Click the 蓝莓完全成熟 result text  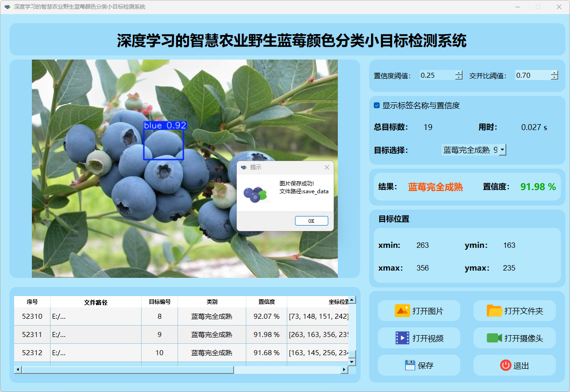[435, 187]
